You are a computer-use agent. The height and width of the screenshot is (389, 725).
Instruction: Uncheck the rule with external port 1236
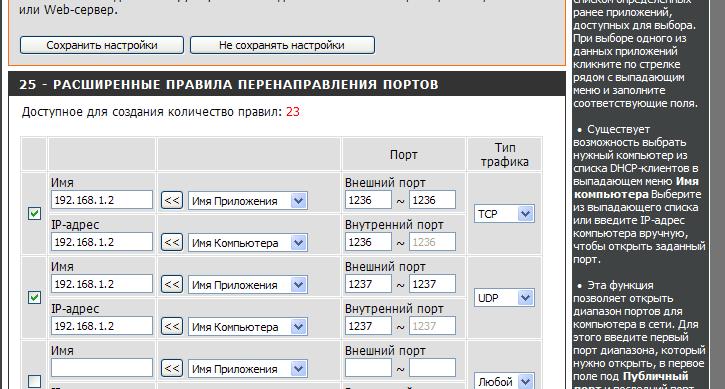tap(34, 213)
